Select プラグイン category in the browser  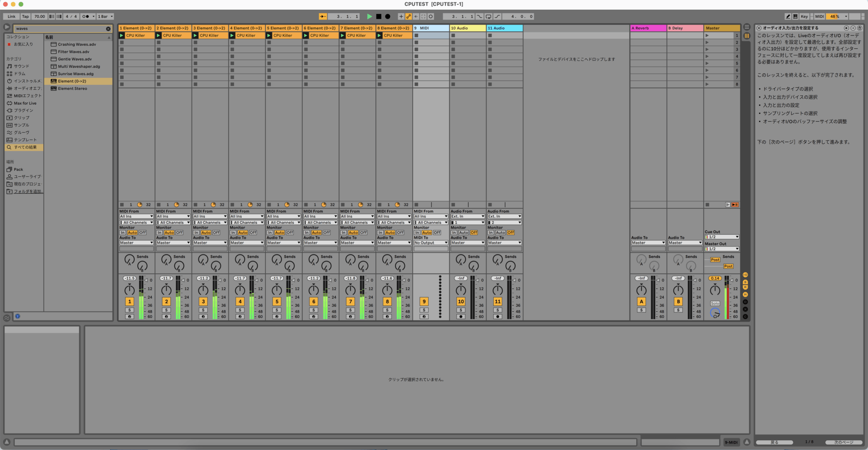(23, 111)
